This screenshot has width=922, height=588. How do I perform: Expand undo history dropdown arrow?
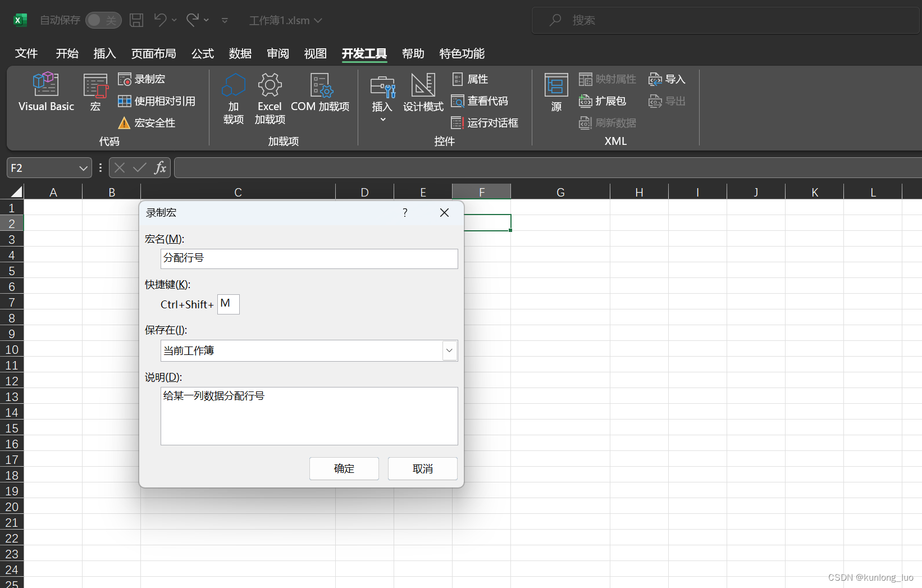pos(174,20)
